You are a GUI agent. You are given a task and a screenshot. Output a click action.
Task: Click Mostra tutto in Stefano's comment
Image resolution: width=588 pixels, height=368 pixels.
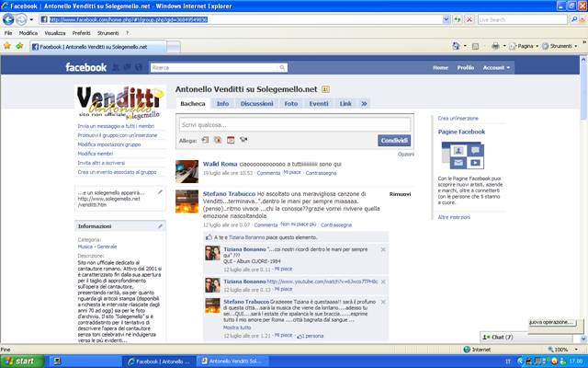point(237,328)
